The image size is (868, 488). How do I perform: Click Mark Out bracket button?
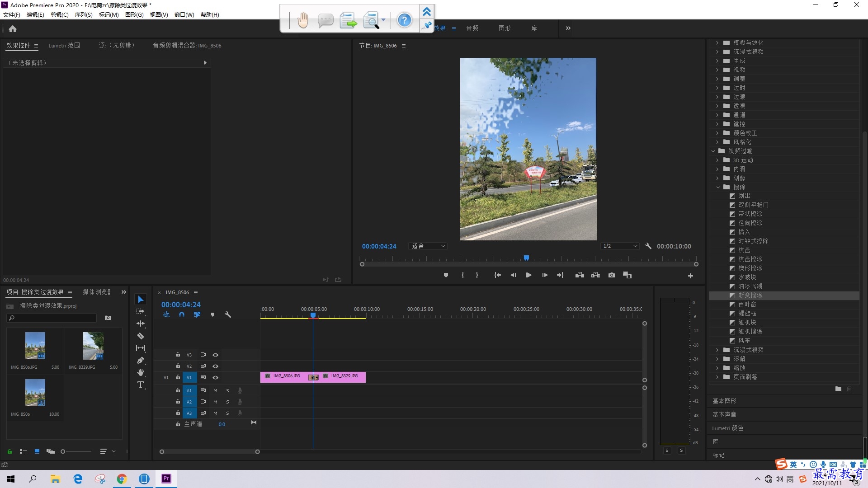click(477, 275)
